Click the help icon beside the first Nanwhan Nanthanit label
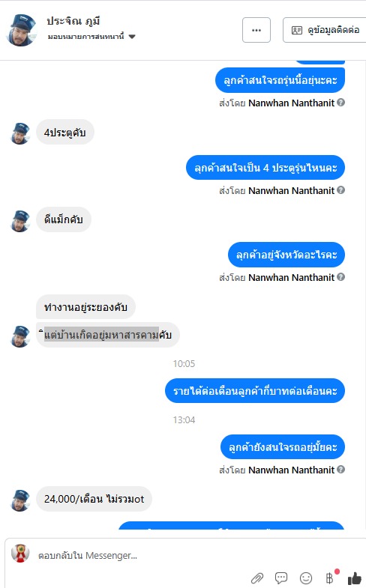366x588 pixels. tap(340, 103)
